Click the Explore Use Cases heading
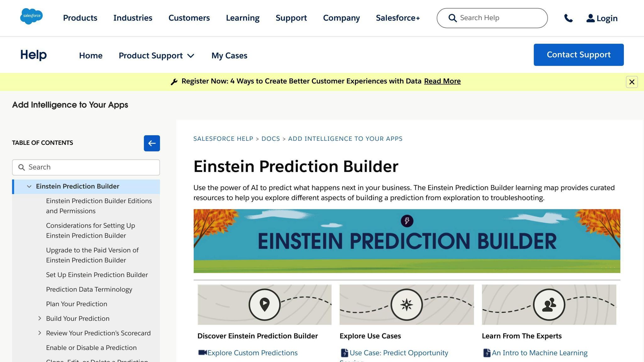Screen dimensions: 644x362 click(x=370, y=336)
